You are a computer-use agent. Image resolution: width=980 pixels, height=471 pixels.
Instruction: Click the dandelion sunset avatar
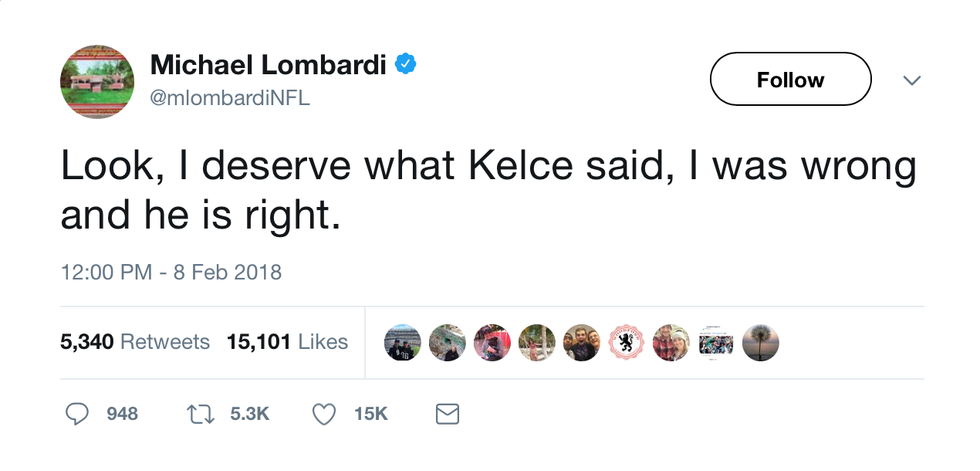[x=761, y=342]
